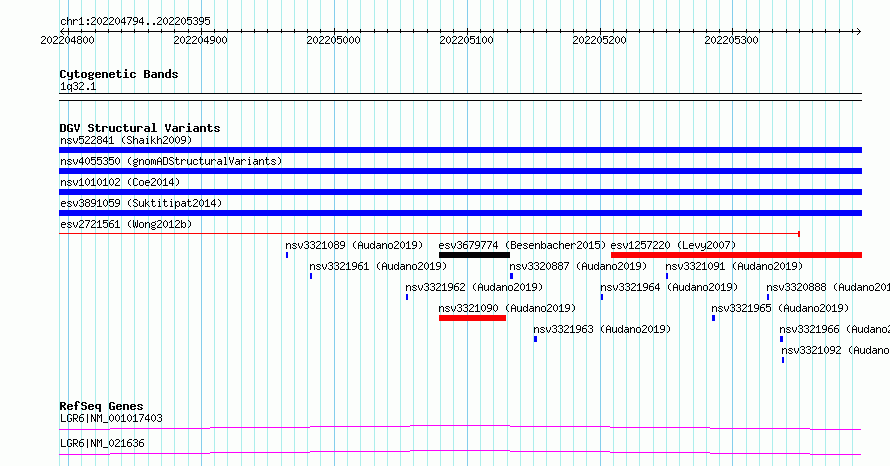Click the blue marker under nsv3321092
Viewport: 890px width, 466px height.
click(x=783, y=360)
